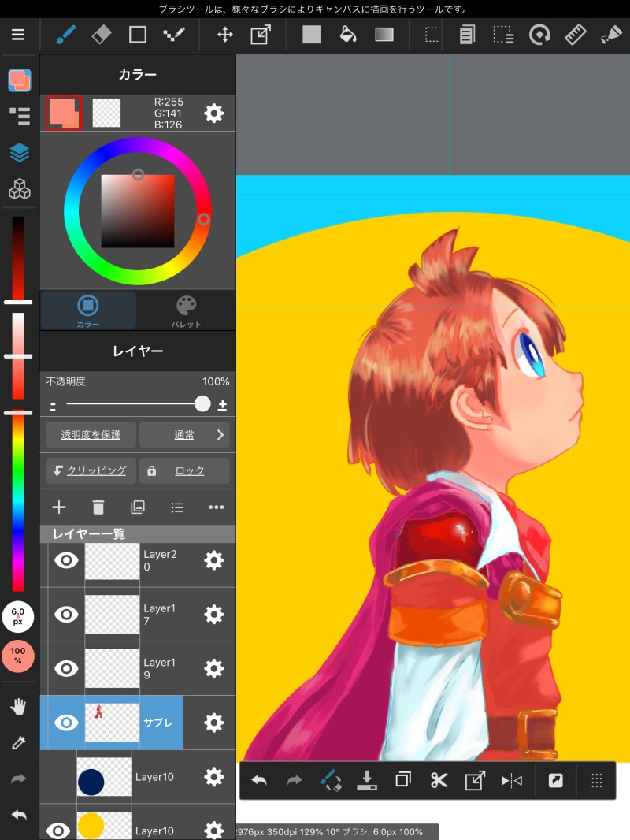
Task: Toggle visibility of yellow Layer10
Action: click(x=57, y=831)
